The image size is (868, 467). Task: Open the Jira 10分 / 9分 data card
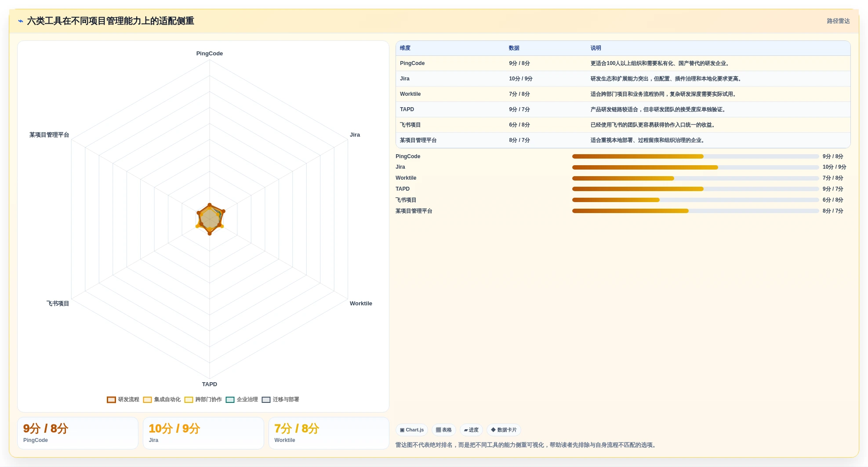203,433
